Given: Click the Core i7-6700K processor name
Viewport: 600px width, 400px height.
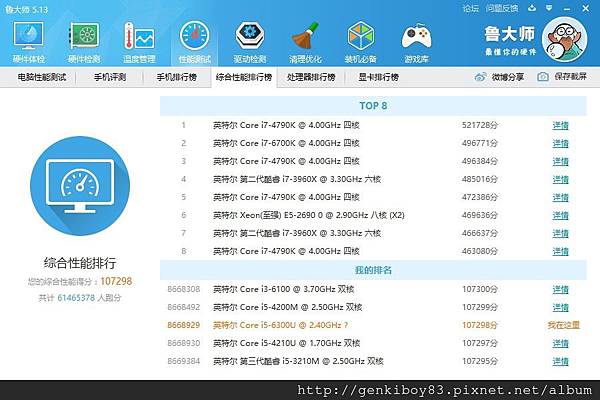Looking at the screenshot, I should click(286, 144).
